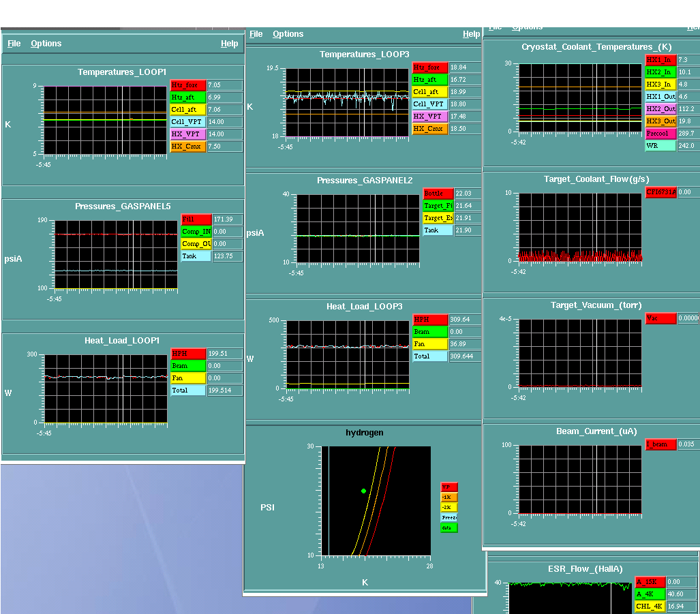700x614 pixels.
Task: Click red HX1_In legend in Cryostat_Coolant_Temperatures
Action: click(660, 60)
